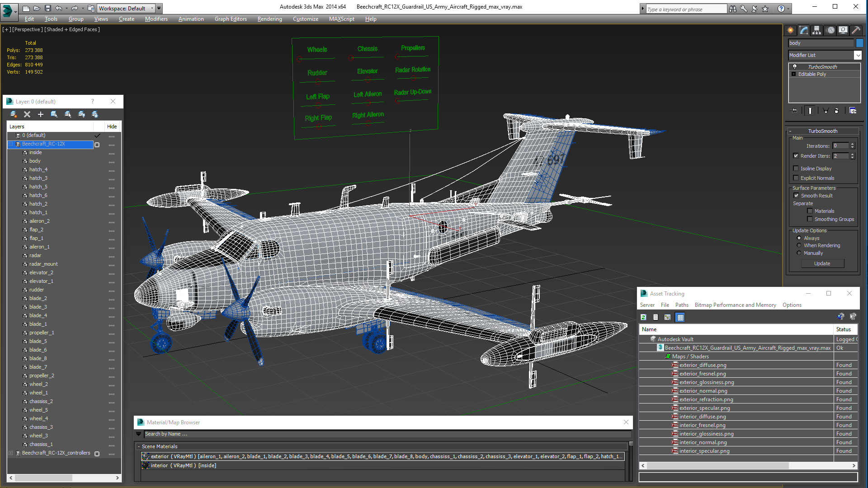The width and height of the screenshot is (868, 488).
Task: Click the Undo arrow icon
Action: pos(58,8)
